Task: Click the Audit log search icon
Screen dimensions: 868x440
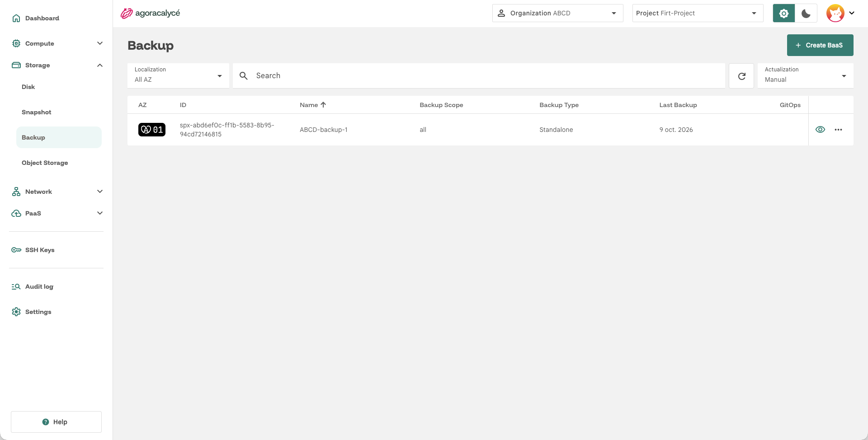Action: 16,286
